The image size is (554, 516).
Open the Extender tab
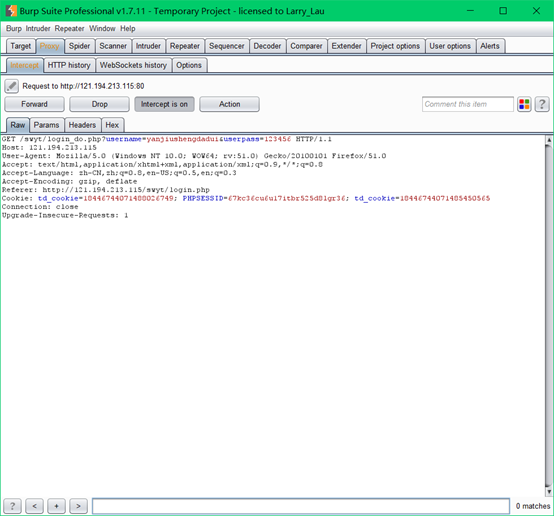click(x=347, y=46)
